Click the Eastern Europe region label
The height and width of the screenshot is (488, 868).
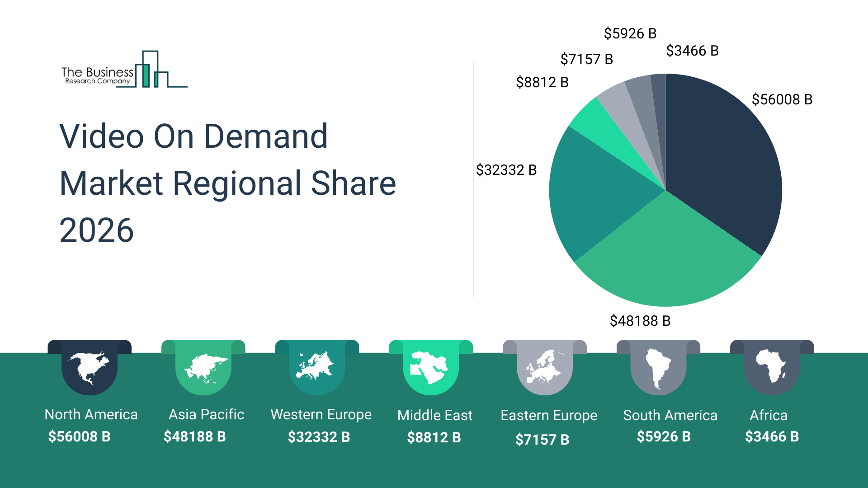[548, 415]
